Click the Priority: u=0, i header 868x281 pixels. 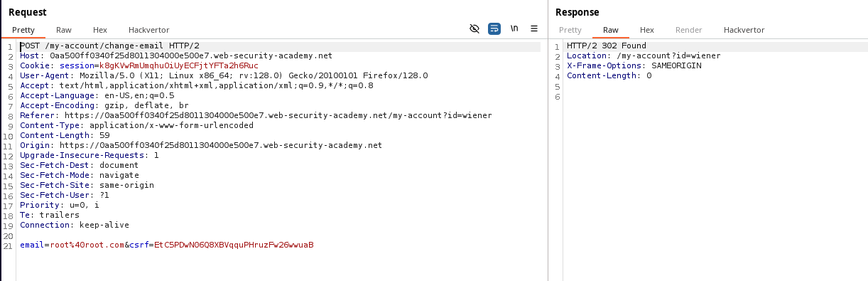pyautogui.click(x=60, y=205)
